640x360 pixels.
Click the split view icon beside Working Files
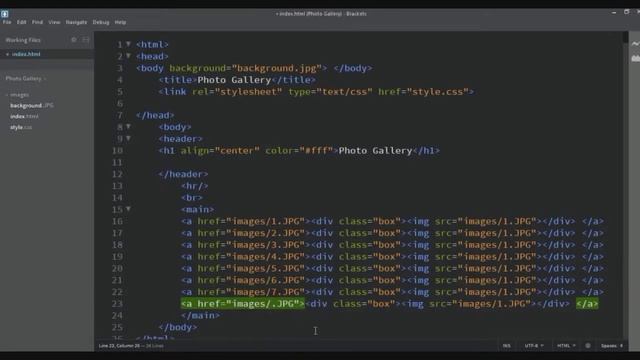point(86,40)
